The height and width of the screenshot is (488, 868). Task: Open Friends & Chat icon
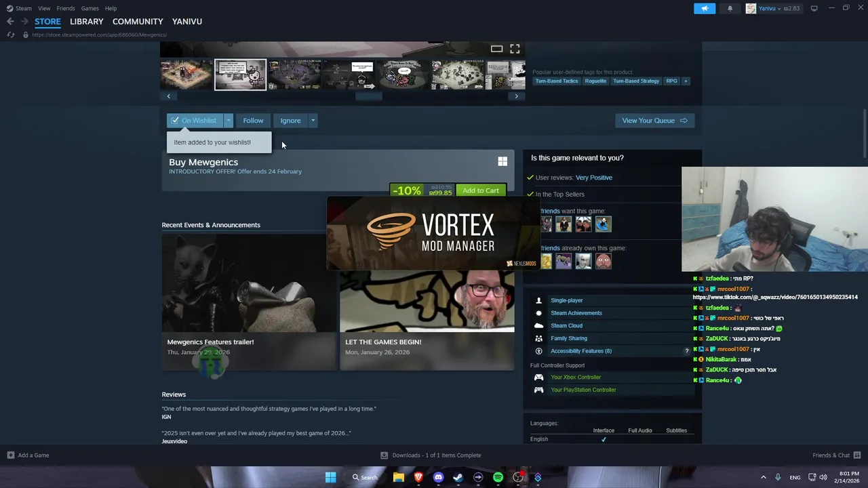857,455
